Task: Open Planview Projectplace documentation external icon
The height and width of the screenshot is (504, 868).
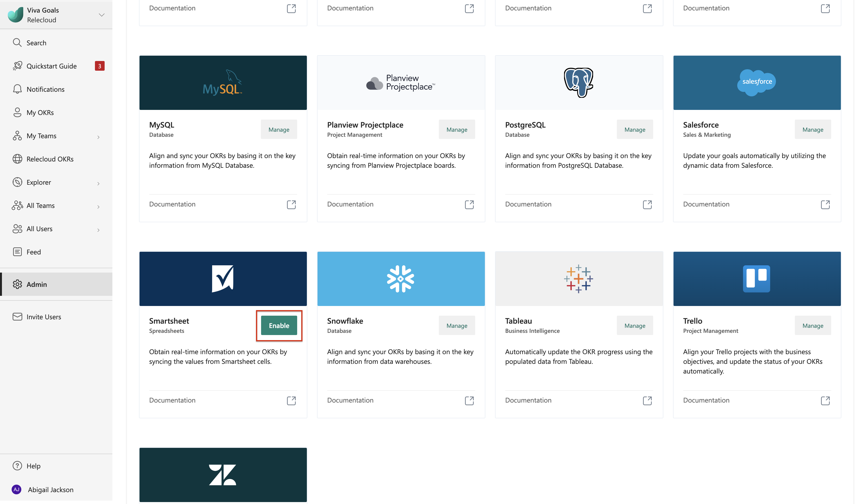Action: click(x=469, y=205)
